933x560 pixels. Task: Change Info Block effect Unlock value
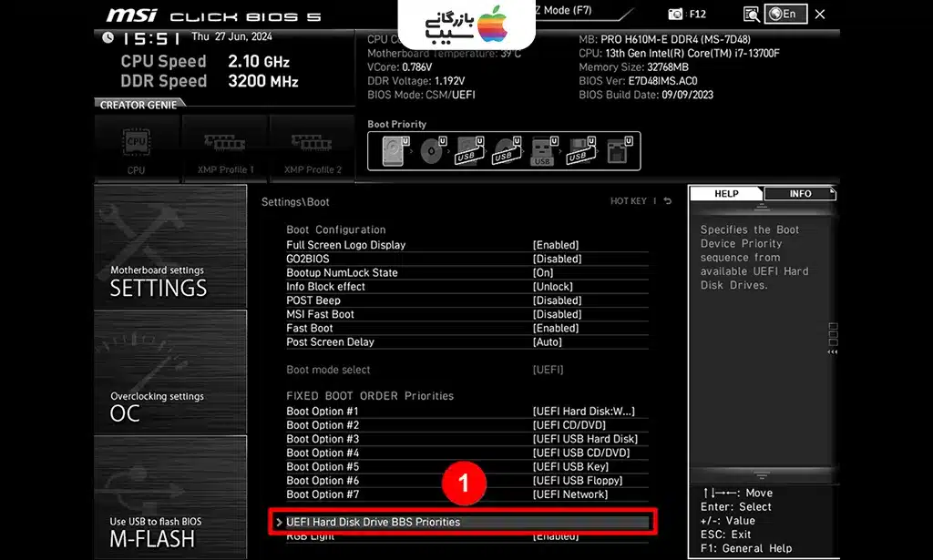pos(553,287)
